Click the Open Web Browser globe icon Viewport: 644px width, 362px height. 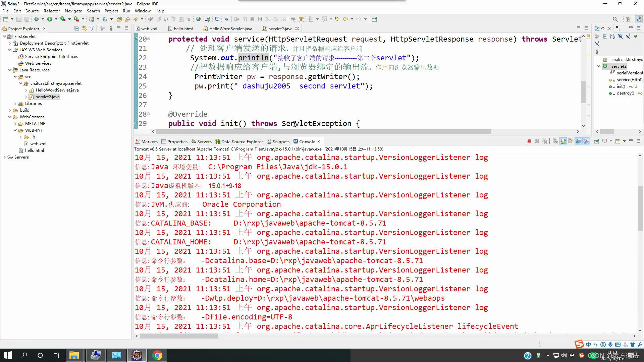click(198, 19)
